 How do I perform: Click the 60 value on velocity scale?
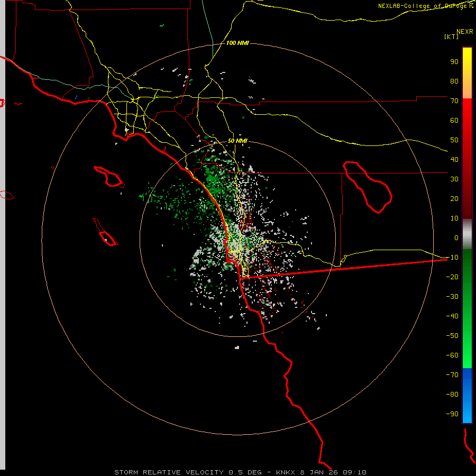[454, 120]
